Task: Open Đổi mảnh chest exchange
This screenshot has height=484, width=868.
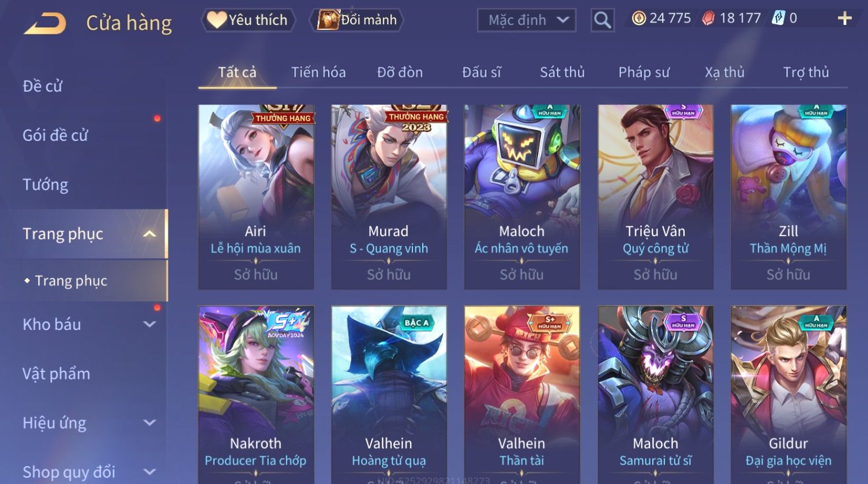Action: click(x=356, y=20)
